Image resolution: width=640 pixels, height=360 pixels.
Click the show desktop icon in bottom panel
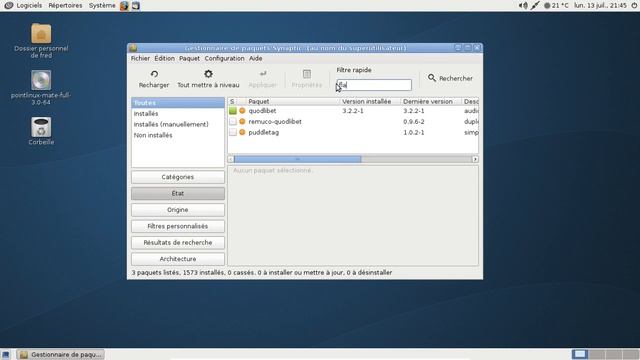(6, 354)
